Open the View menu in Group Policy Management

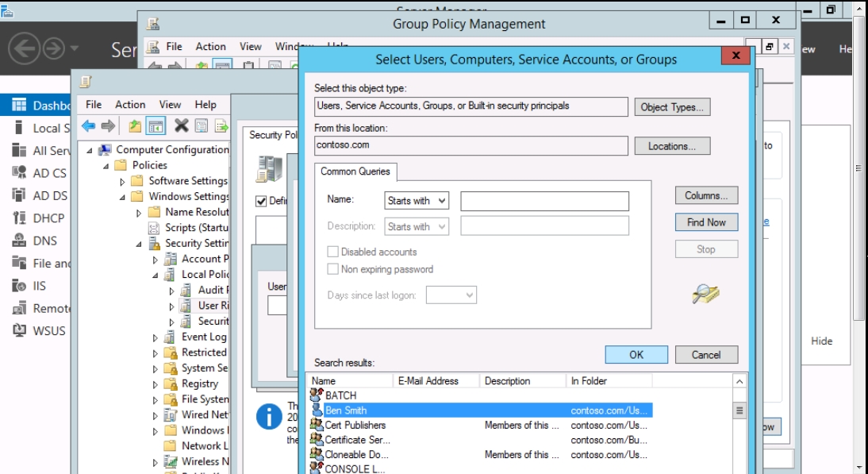point(250,47)
